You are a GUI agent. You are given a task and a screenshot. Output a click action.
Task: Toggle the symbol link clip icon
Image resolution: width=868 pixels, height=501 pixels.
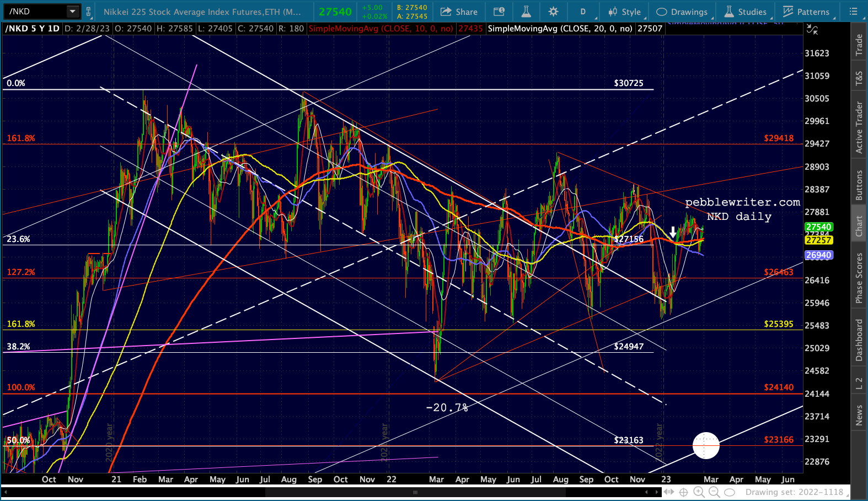click(x=88, y=12)
